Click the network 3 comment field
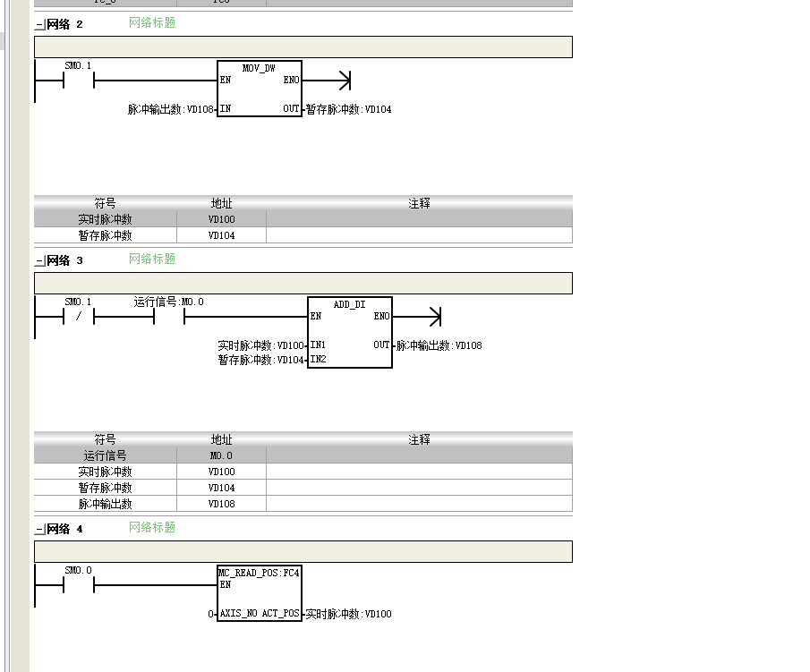 (x=303, y=284)
